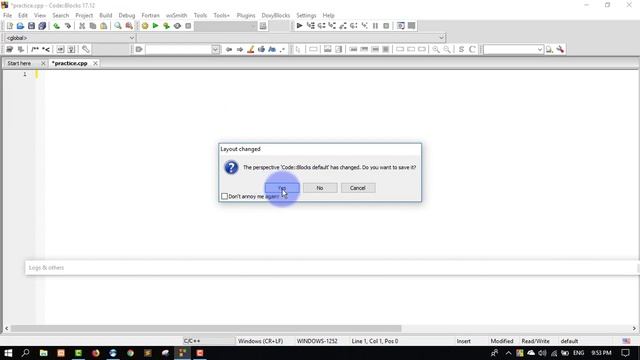Click the Rebuild icon
This screenshot has height=360, width=640.
177,26
